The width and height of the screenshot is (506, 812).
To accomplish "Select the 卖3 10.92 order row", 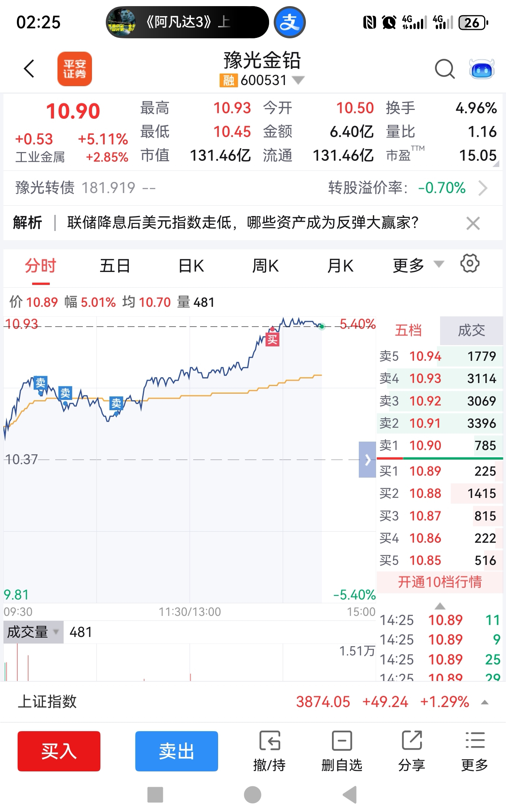I will tap(440, 401).
